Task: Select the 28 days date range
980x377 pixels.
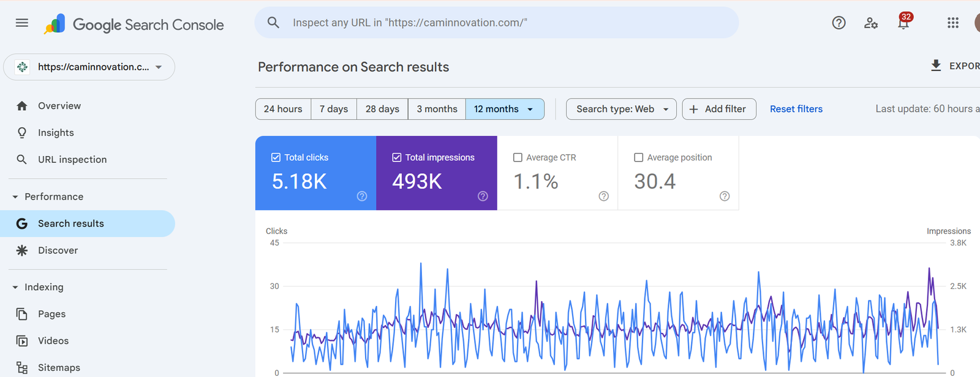Action: click(x=382, y=109)
